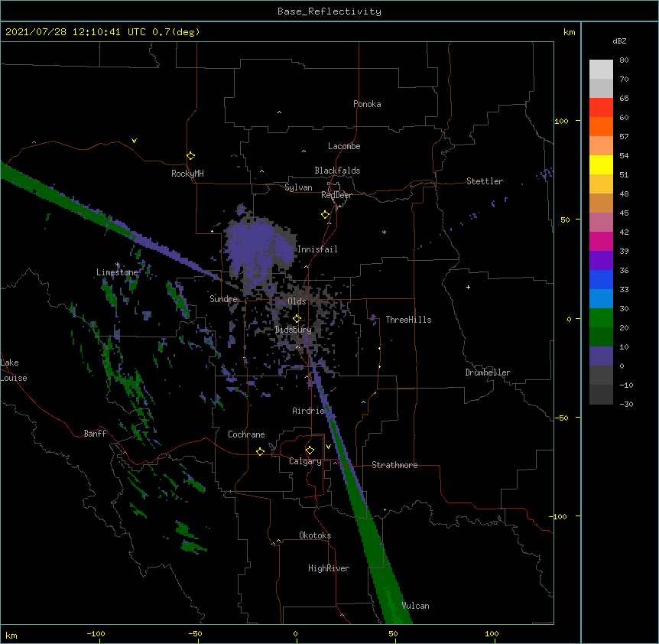Click the Blackfalds label
The image size is (659, 644).
(337, 171)
